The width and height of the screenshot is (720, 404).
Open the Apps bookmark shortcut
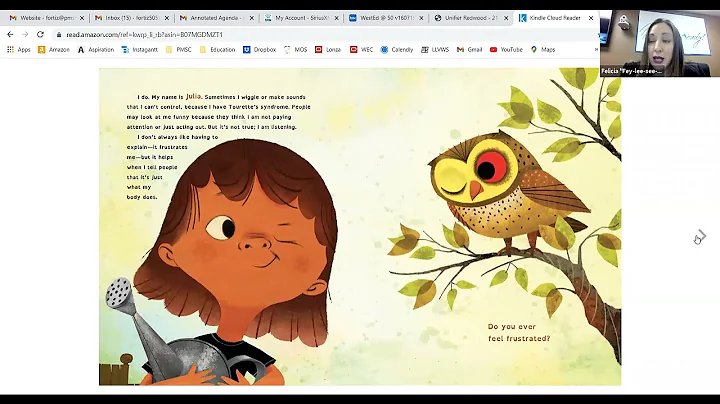[19, 50]
